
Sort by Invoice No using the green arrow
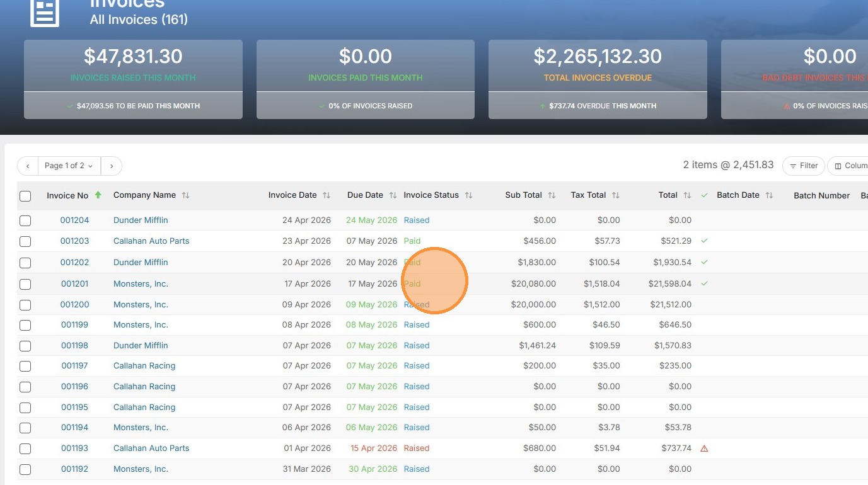pyautogui.click(x=98, y=195)
